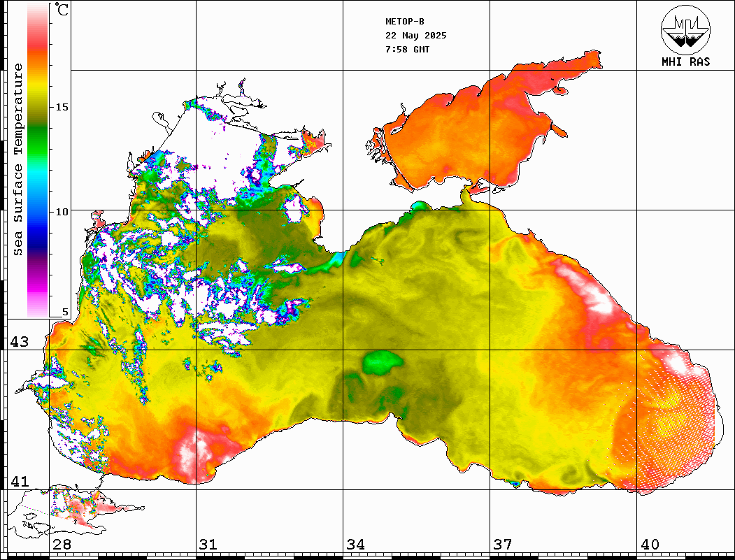Click the "Sea Surface Temperature" legend title

point(17,160)
